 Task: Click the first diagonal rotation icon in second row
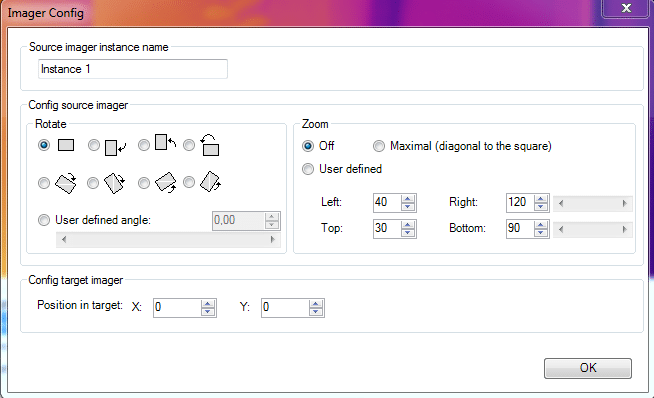[66, 183]
